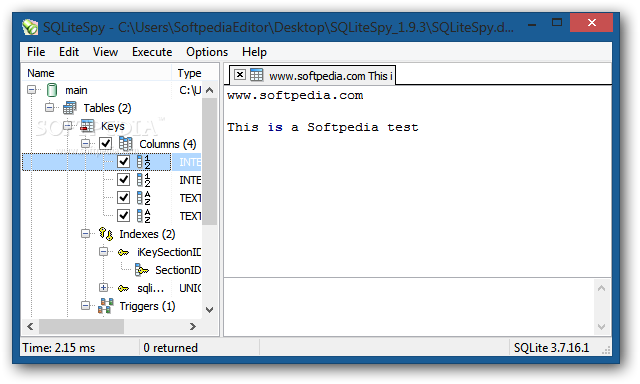Click the tree panel's left scroll arrow
The width and height of the screenshot is (640, 384).
pyautogui.click(x=30, y=326)
